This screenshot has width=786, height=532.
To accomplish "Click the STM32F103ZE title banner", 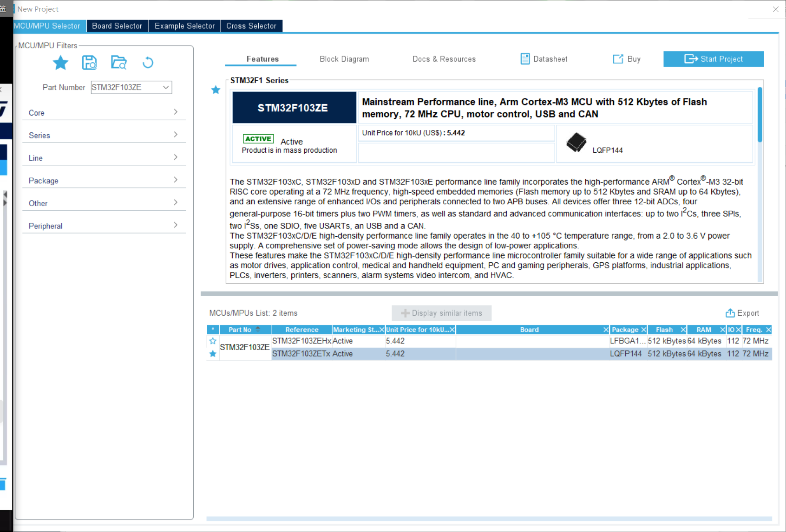I will tap(294, 108).
